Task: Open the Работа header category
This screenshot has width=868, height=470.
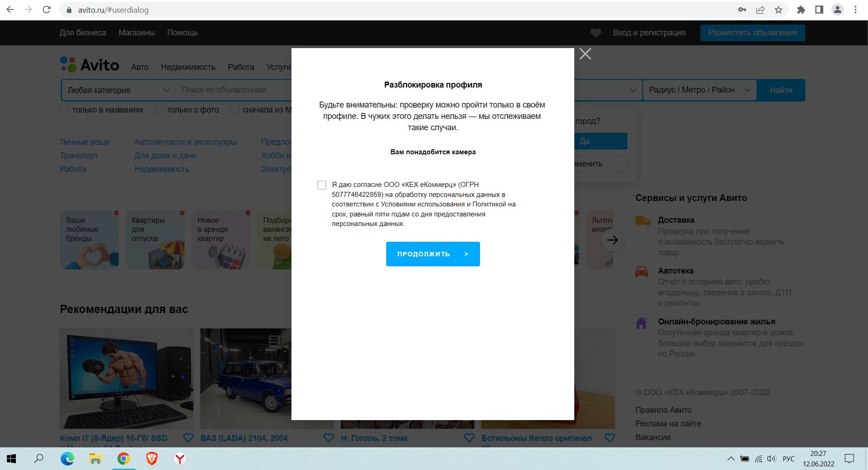Action: [x=241, y=67]
